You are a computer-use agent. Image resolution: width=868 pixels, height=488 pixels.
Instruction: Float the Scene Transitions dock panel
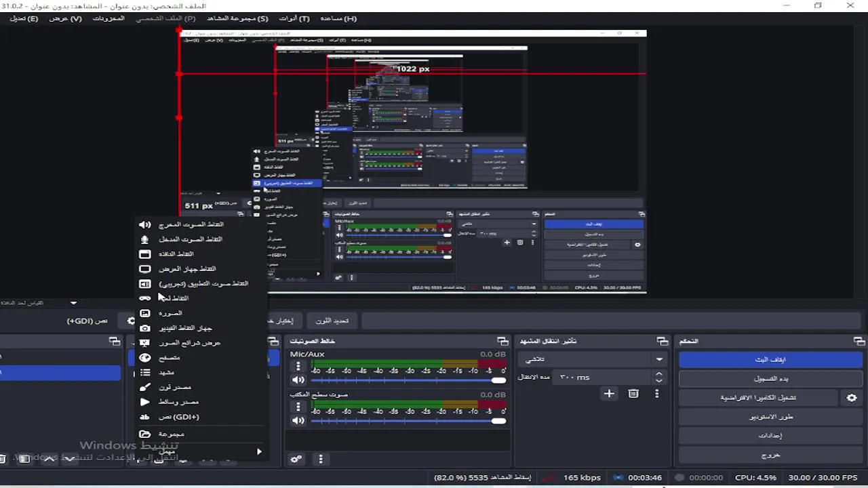663,341
